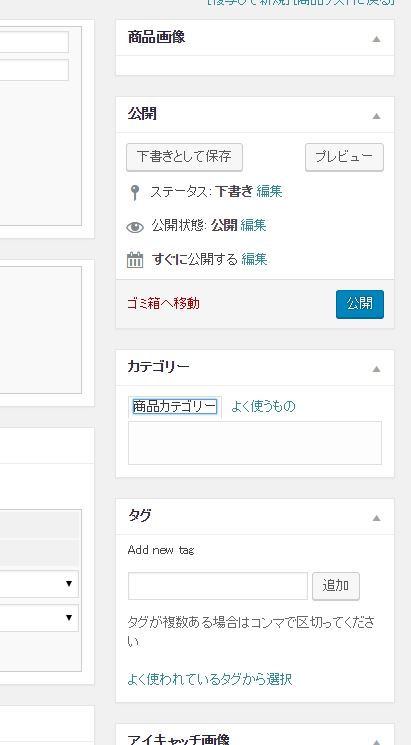Collapse the アイキャッチ画像 panel
This screenshot has height=745, width=411.
376,741
